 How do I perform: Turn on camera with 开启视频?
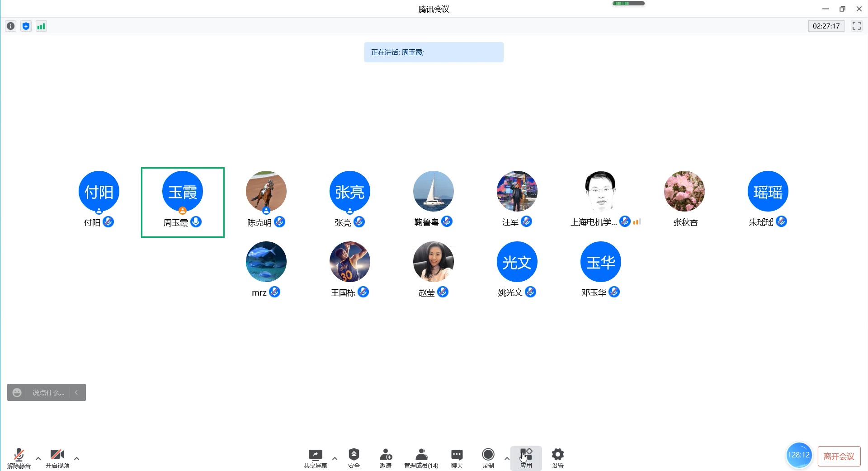[x=57, y=458]
